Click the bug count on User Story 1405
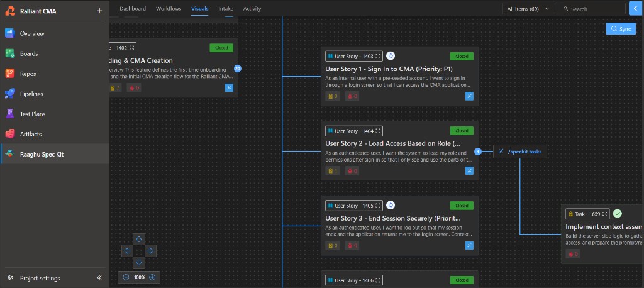 point(352,246)
